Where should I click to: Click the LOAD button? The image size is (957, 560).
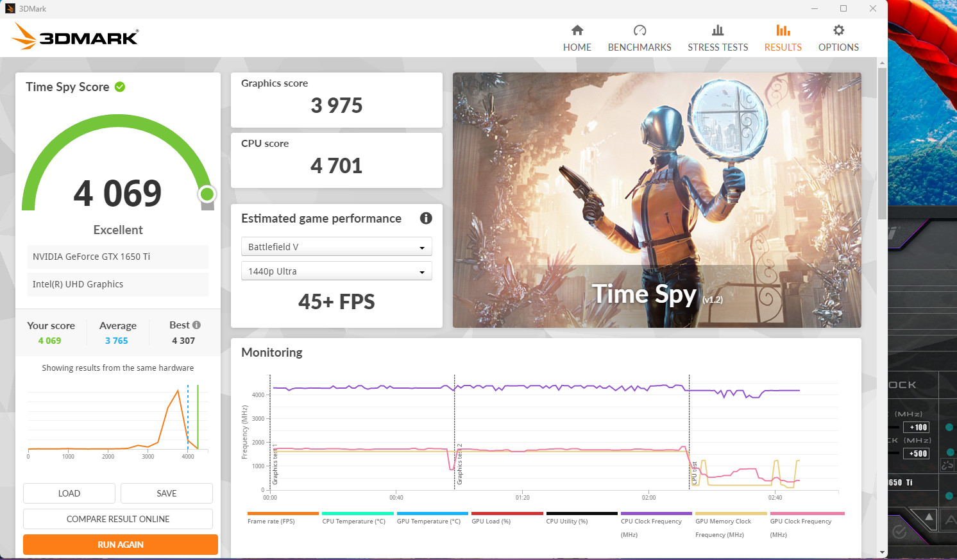coord(69,493)
